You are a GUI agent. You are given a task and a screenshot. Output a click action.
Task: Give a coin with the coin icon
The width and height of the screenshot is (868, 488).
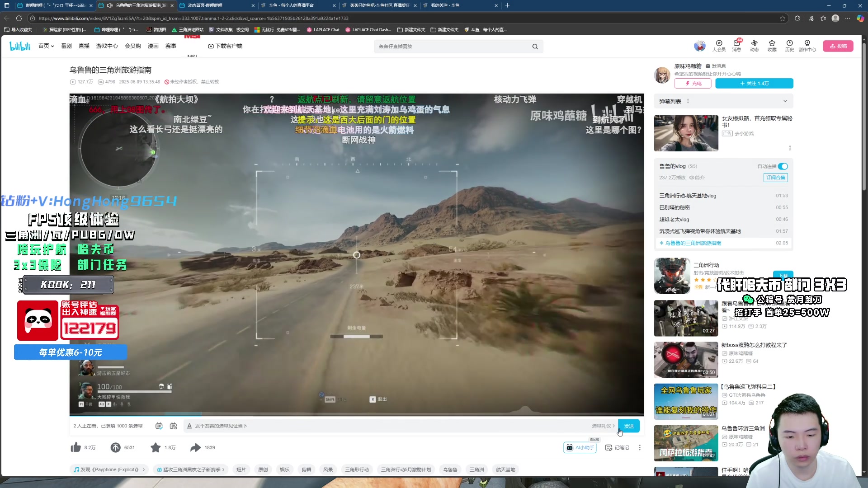[115, 447]
